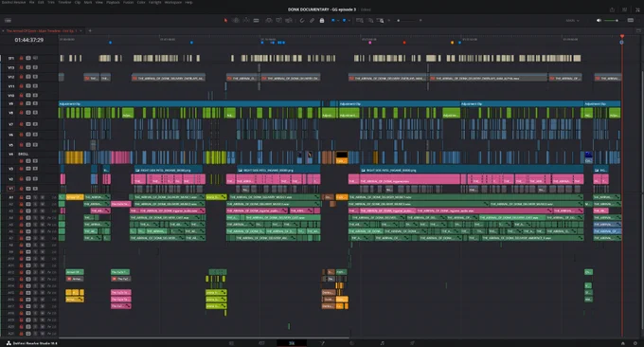Viewport: 644px width, 347px height.
Task: Click the orange marker on the ruler
Action: 452,43
